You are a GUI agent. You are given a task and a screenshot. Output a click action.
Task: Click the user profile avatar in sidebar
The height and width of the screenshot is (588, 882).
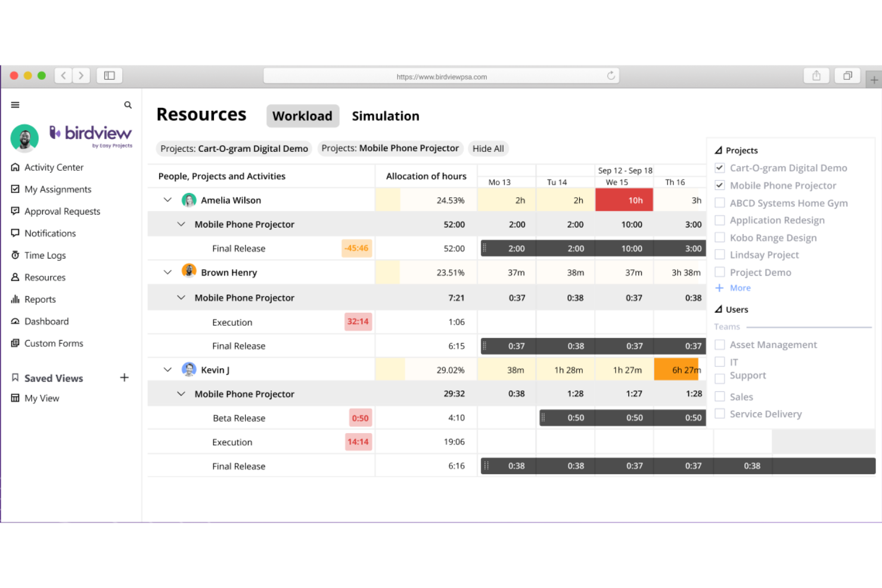pyautogui.click(x=24, y=138)
